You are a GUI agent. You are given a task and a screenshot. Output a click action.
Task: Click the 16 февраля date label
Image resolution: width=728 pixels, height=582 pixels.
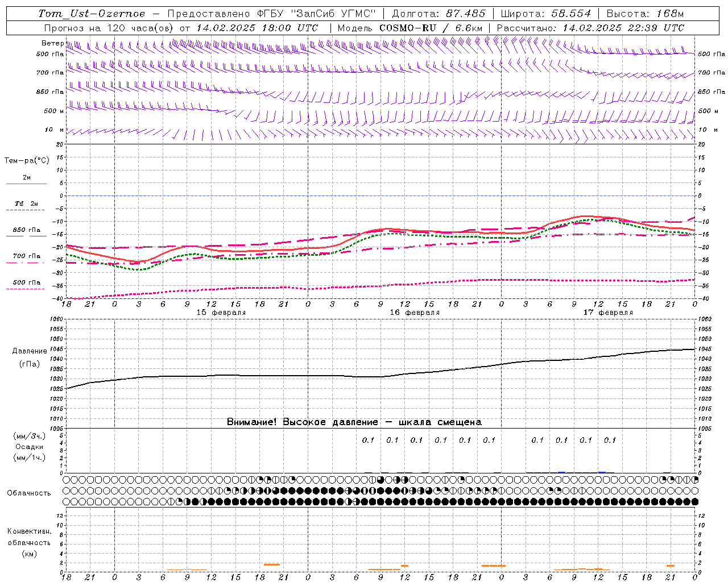click(415, 313)
